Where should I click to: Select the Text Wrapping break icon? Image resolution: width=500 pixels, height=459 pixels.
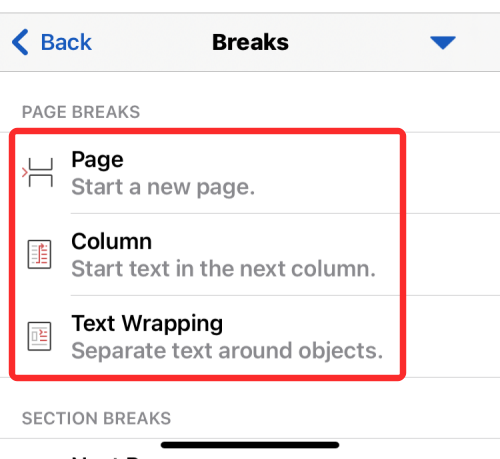[39, 336]
